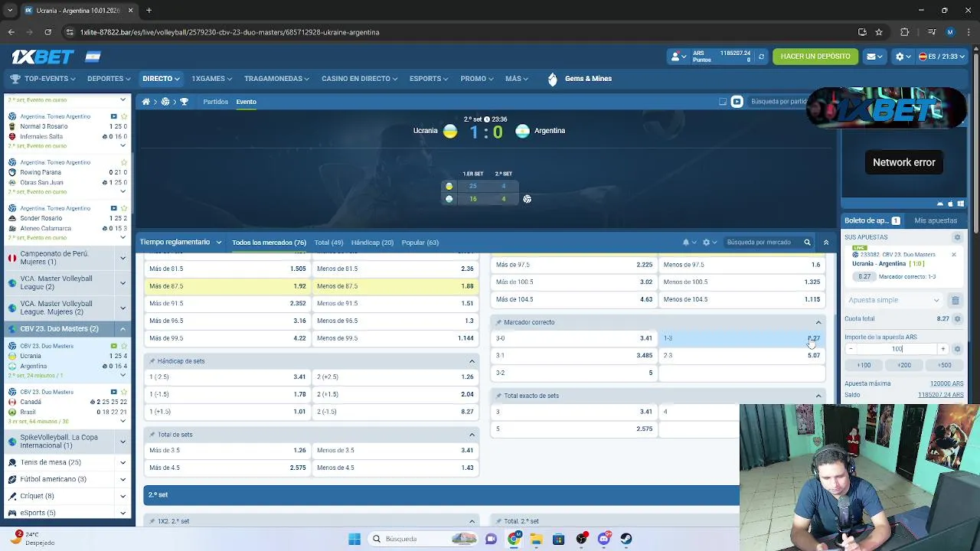Image resolution: width=980 pixels, height=551 pixels.
Task: Pin the Marcador correcto market
Action: pyautogui.click(x=498, y=322)
